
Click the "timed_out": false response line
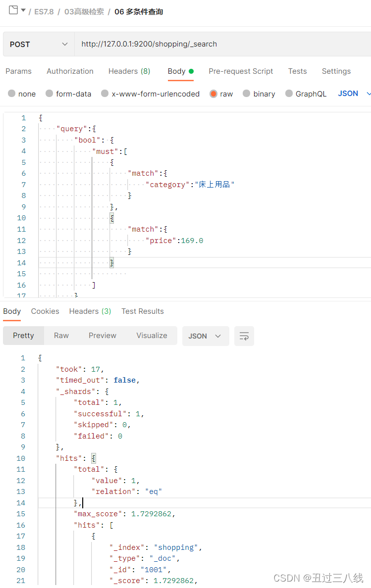pos(98,380)
